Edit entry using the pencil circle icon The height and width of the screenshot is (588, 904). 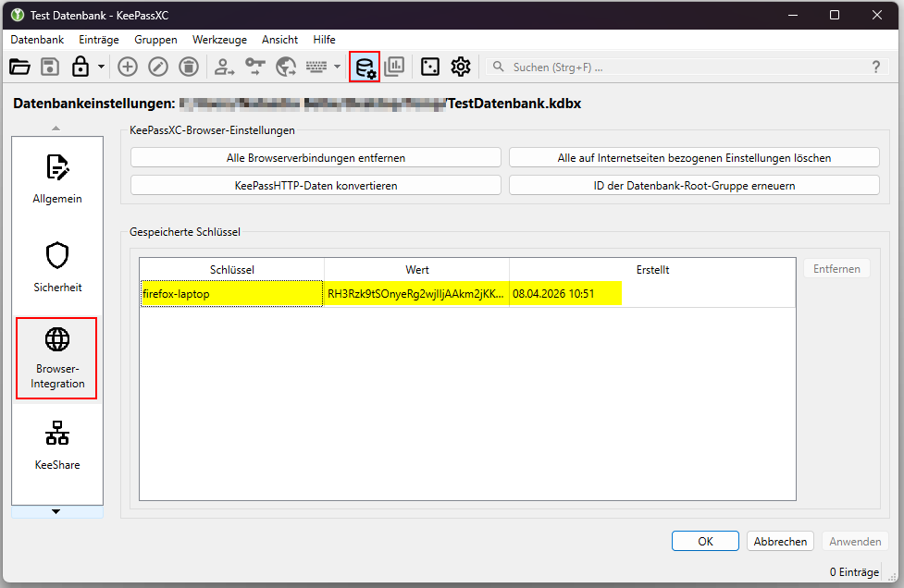coord(158,67)
